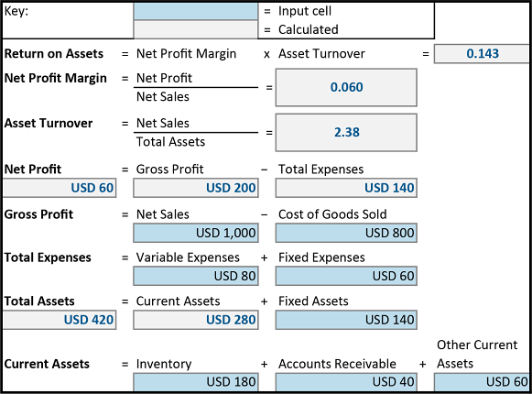Select the Cost of Goods Sold USD 800 cell
This screenshot has width=532, height=394.
[x=346, y=233]
